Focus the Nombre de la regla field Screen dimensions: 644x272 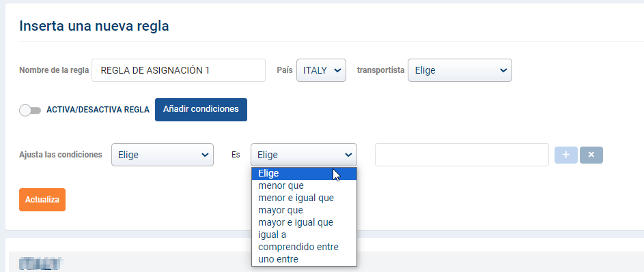[x=179, y=70]
